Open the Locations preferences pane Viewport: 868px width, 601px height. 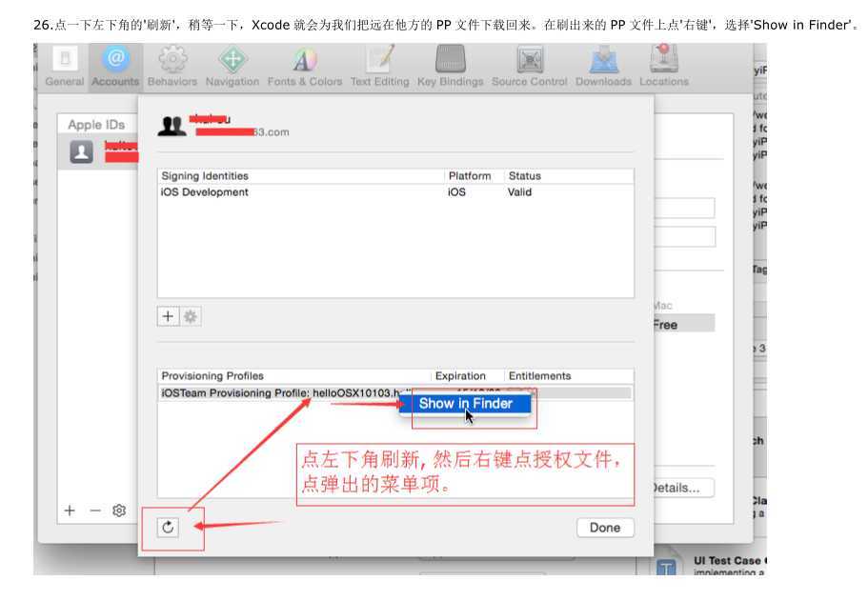[x=664, y=67]
